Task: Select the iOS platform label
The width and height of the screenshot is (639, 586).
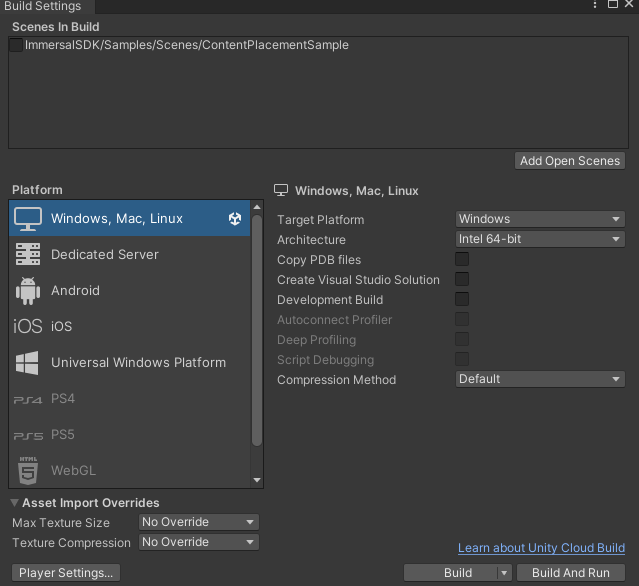Action: point(62,326)
